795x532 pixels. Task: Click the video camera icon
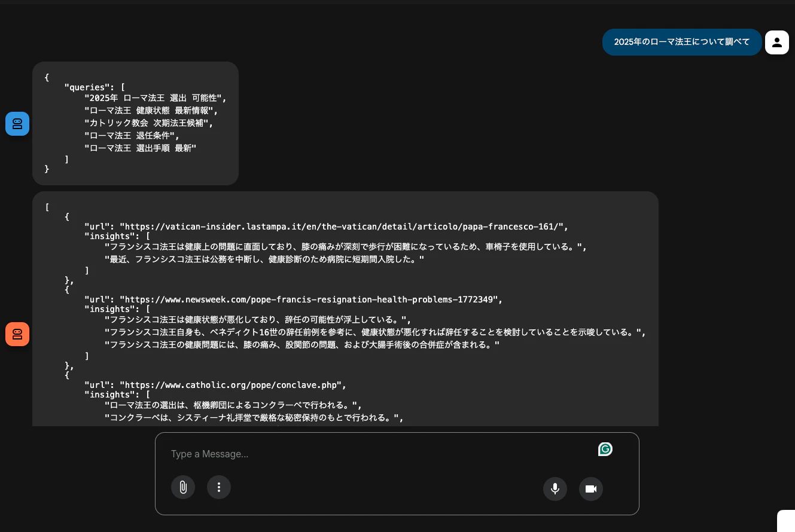pos(591,489)
